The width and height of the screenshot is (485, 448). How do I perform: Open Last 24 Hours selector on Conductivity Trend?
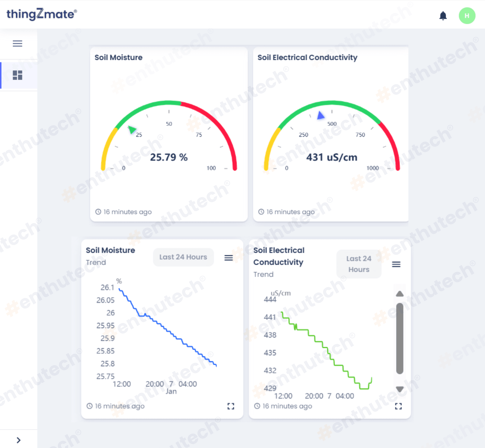[359, 264]
